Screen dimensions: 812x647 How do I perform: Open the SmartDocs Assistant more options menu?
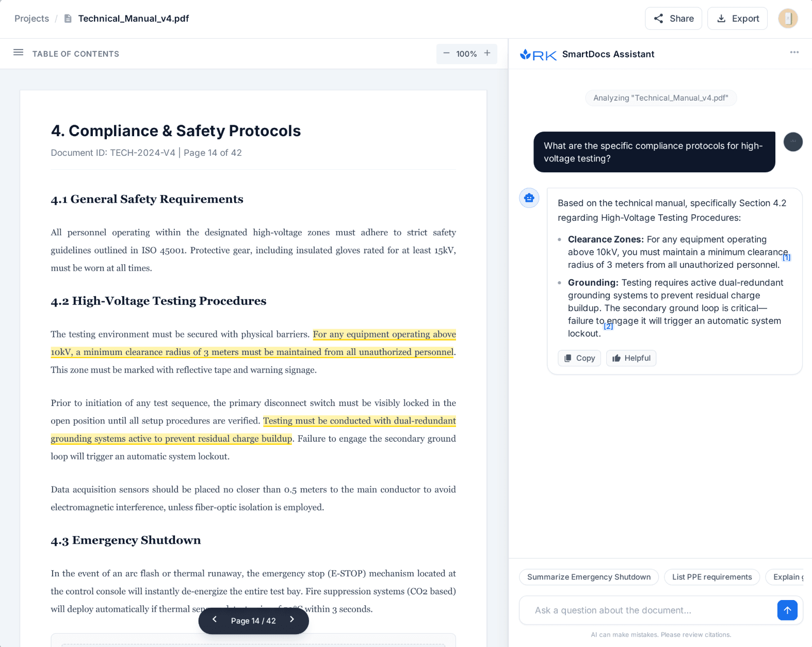pos(794,52)
